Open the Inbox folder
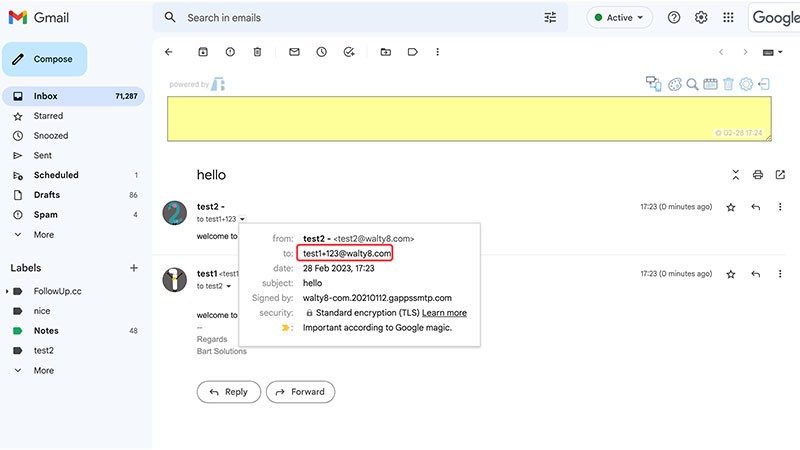This screenshot has height=450, width=800. pyautogui.click(x=73, y=96)
